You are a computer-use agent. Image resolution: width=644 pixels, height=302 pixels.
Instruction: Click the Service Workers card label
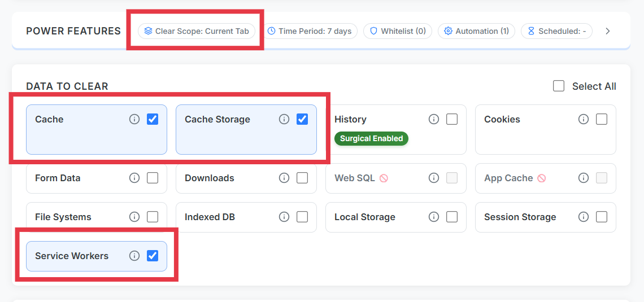[x=72, y=256]
